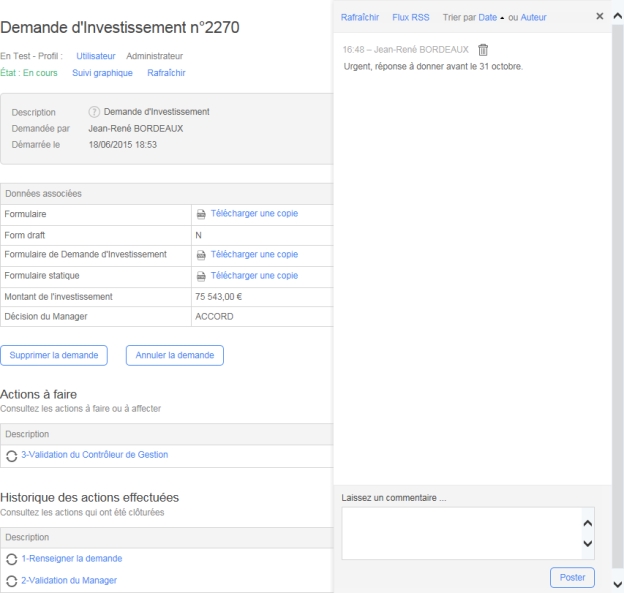Image resolution: width=624 pixels, height=593 pixels.
Task: Sort comments by Auteur
Action: coord(534,17)
